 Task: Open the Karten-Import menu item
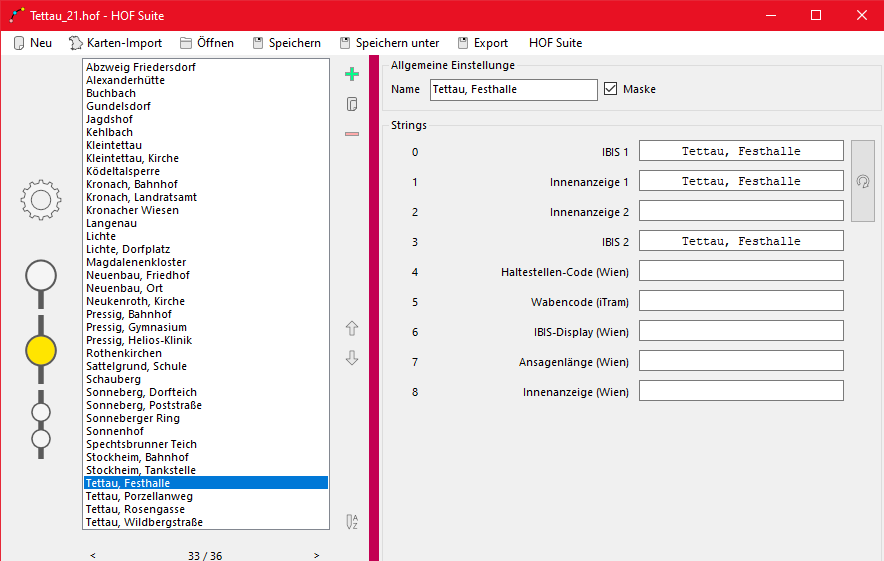[x=115, y=43]
